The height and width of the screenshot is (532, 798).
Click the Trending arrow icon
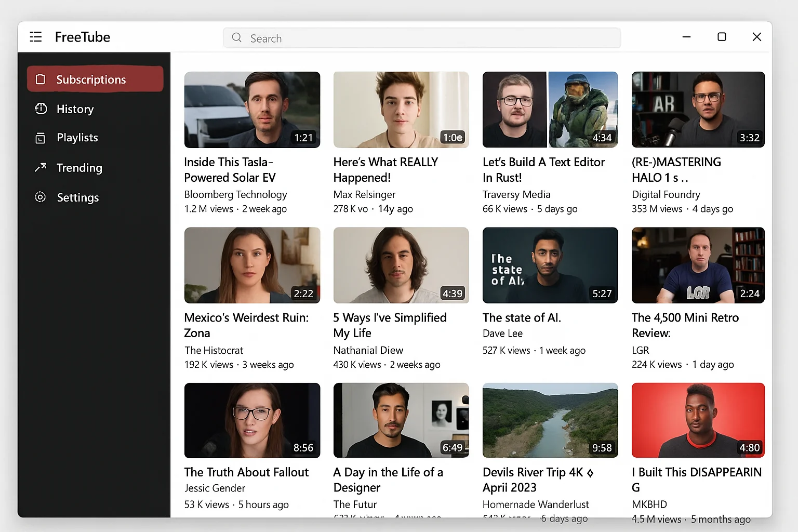[x=41, y=167]
